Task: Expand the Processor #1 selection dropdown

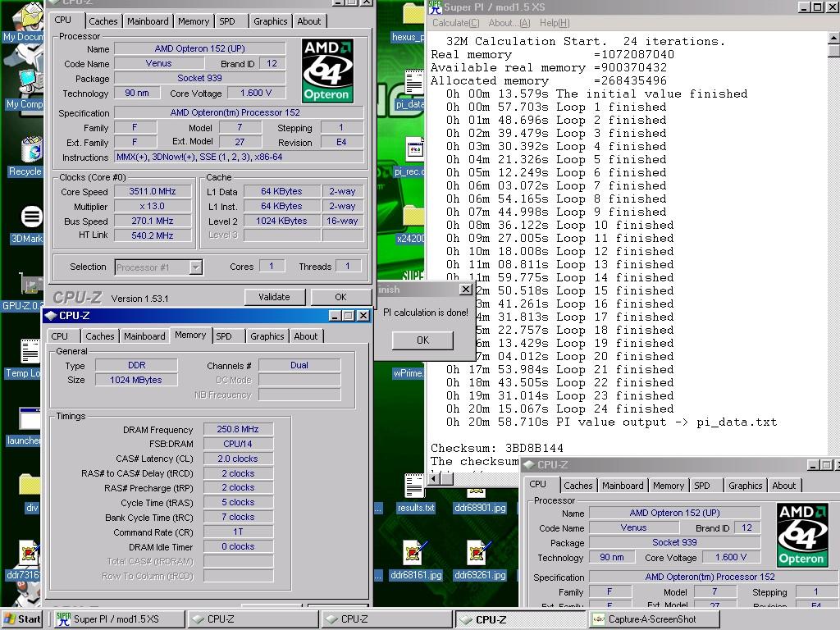Action: tap(196, 267)
